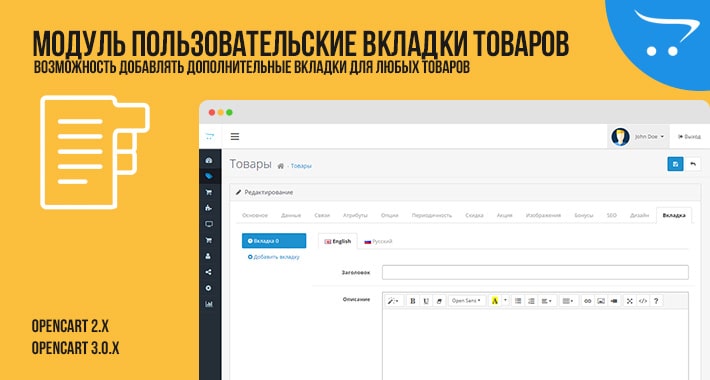Switch to the Данные tab
Viewport: 710px width, 380px height.
coord(291,215)
